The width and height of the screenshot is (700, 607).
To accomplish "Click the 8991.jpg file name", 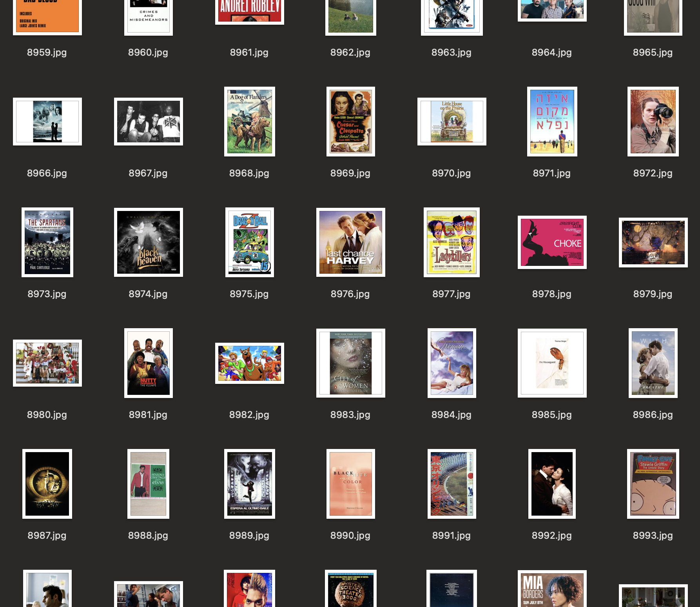I will pos(452,536).
